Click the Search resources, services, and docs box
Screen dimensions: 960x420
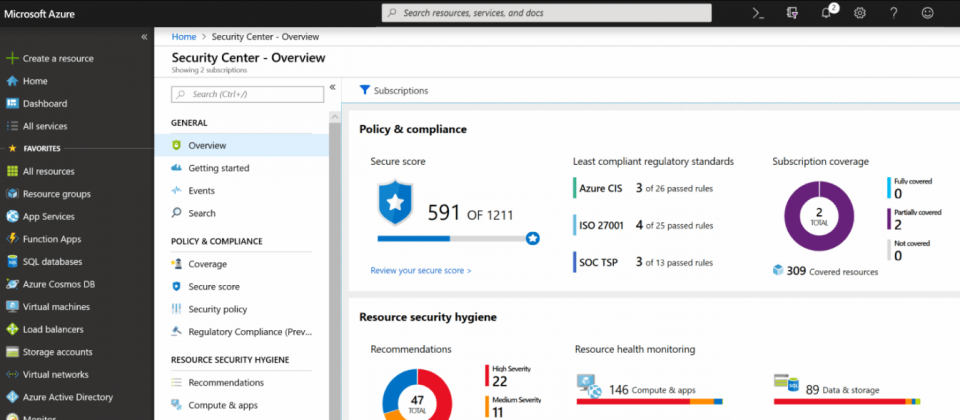coord(546,13)
